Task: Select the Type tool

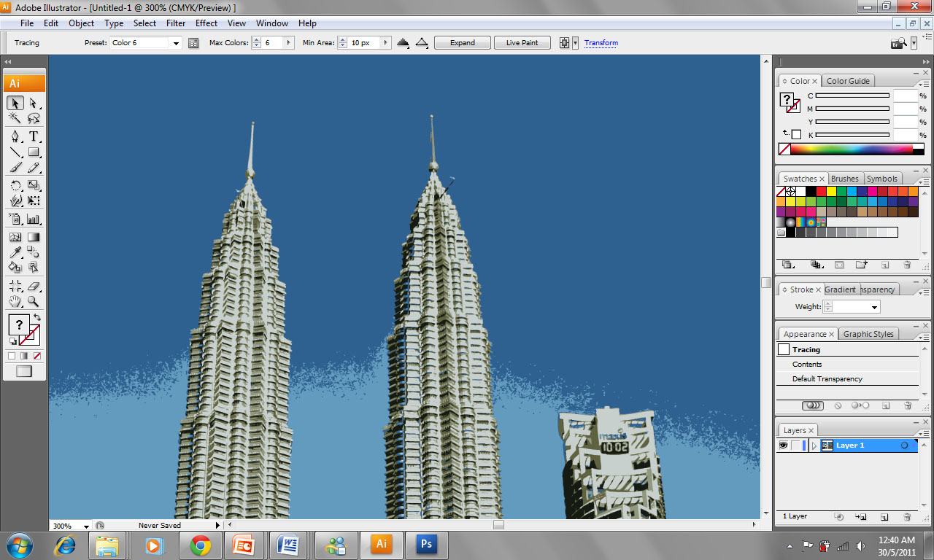Action: coord(34,136)
